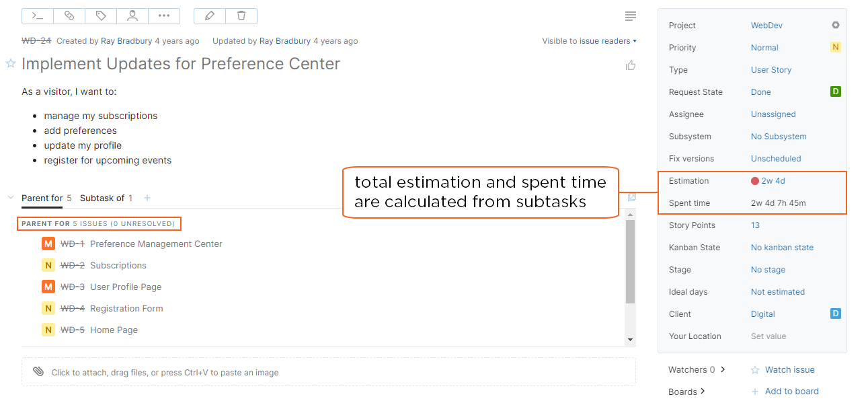868x405 pixels.
Task: Click the paperclip attachment icon
Action: point(38,371)
